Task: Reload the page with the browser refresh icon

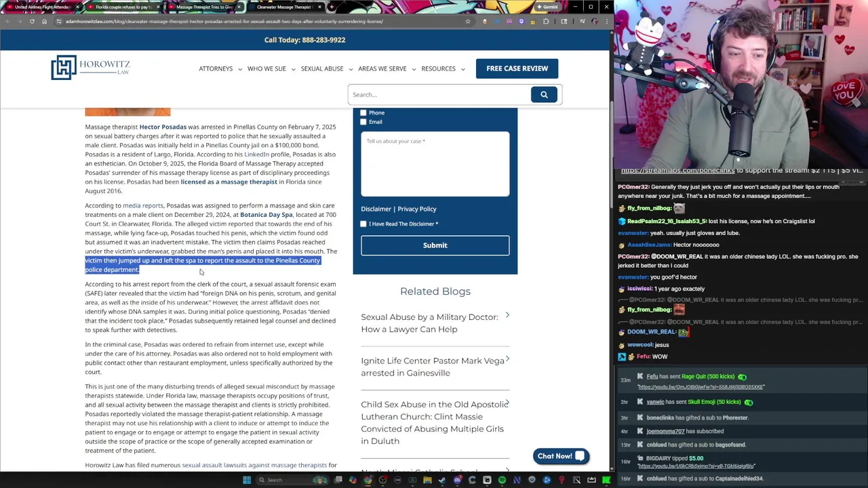Action: point(32,21)
